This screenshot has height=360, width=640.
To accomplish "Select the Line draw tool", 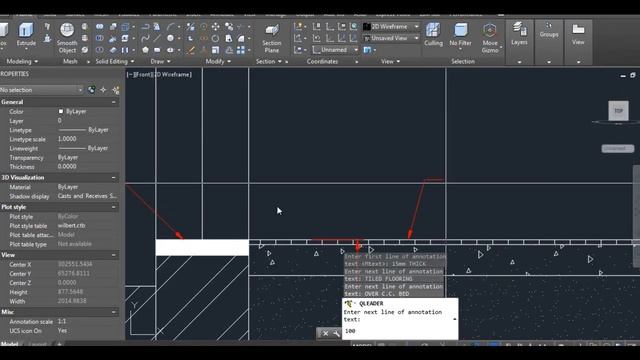I will [157, 38].
